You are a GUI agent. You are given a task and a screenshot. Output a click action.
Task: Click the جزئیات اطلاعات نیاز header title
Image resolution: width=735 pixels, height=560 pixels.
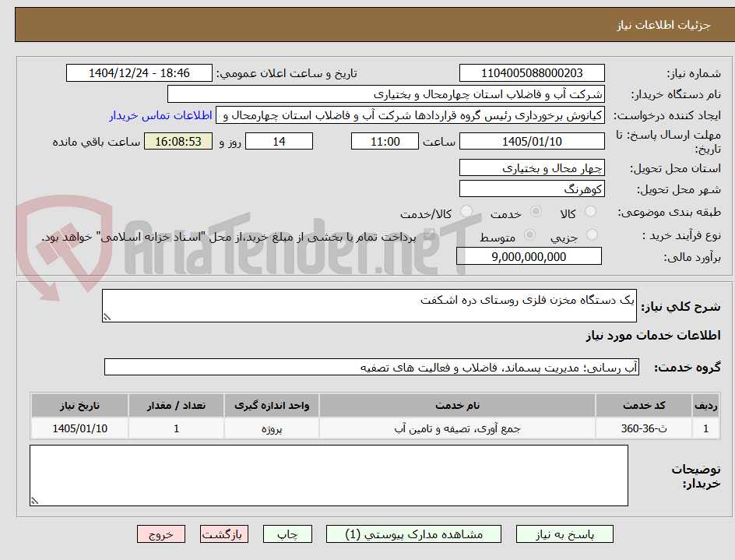coord(663,26)
